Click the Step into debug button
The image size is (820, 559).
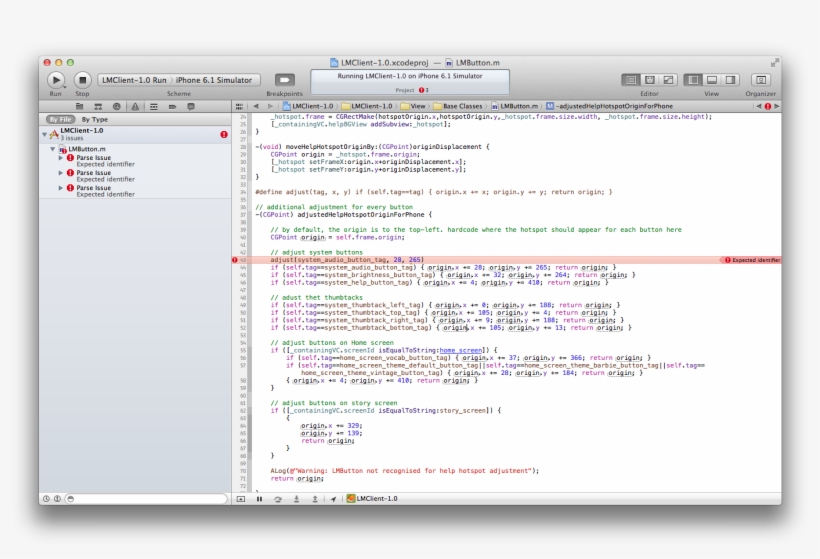pyautogui.click(x=296, y=499)
